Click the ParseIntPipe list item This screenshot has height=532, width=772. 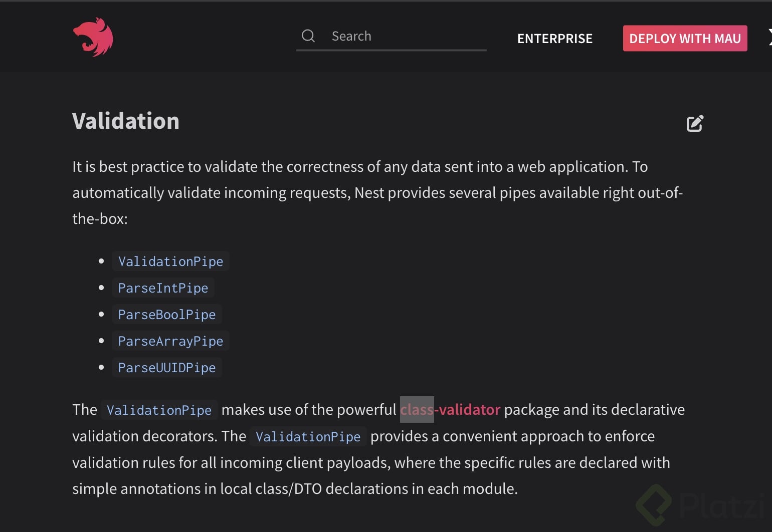[x=163, y=288]
